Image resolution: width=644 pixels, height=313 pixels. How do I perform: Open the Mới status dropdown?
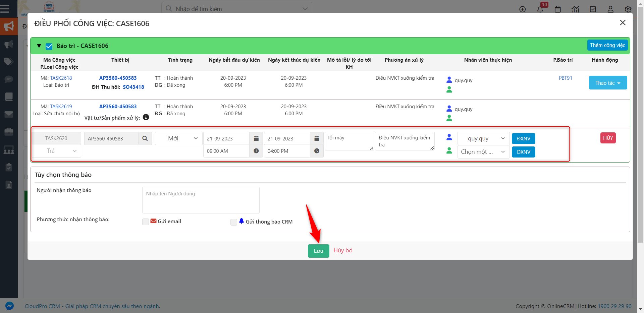(x=179, y=138)
